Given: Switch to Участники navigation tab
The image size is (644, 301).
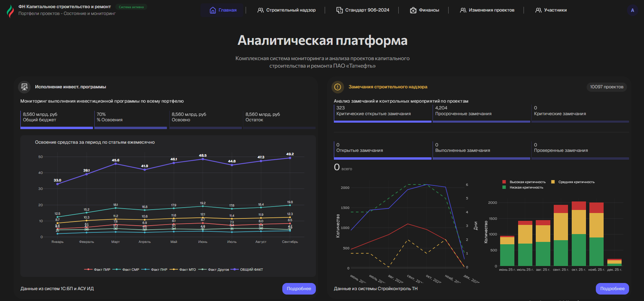Looking at the screenshot, I should click(551, 10).
